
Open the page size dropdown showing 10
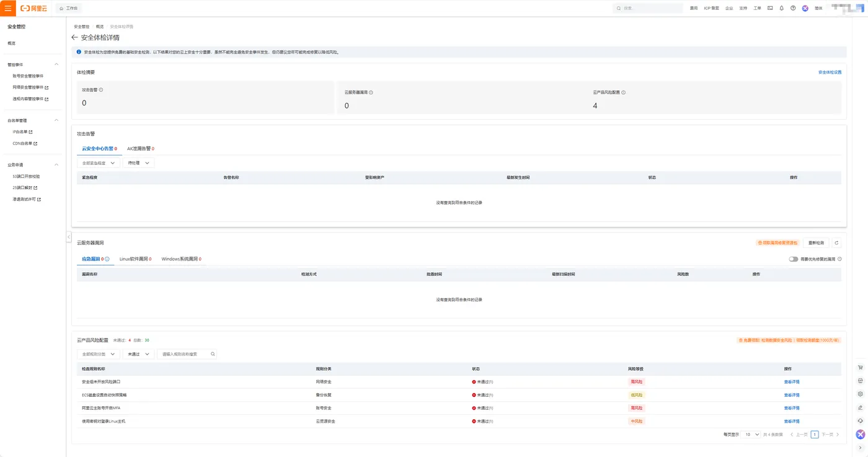[750, 435]
